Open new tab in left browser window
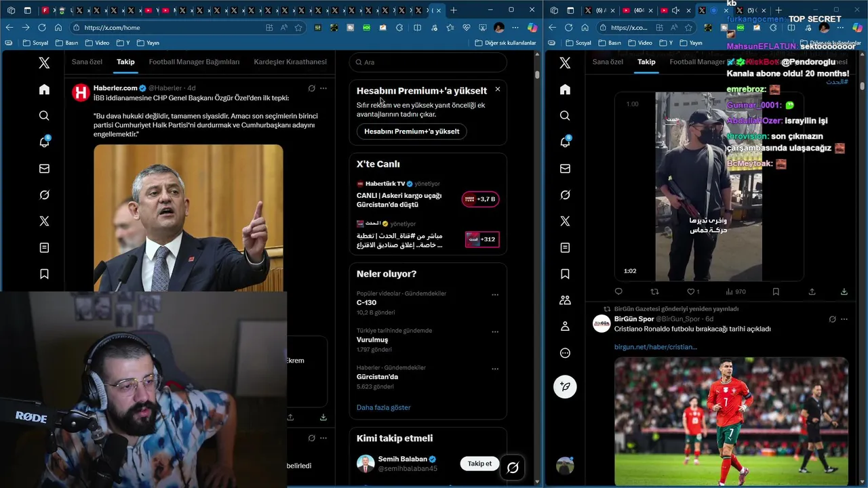The height and width of the screenshot is (488, 868). (454, 10)
